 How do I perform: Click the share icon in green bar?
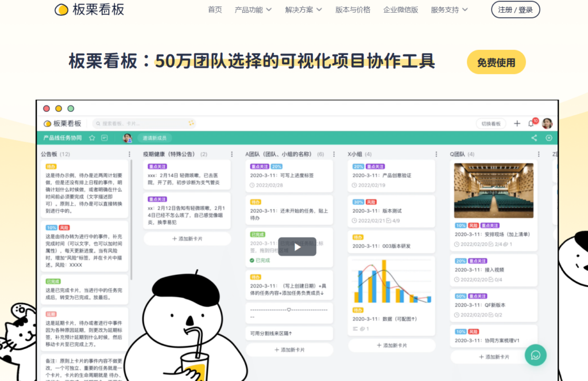click(534, 138)
